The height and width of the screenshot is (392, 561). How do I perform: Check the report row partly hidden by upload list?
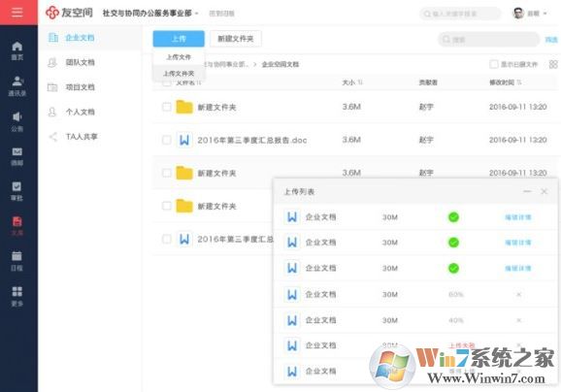(x=167, y=239)
